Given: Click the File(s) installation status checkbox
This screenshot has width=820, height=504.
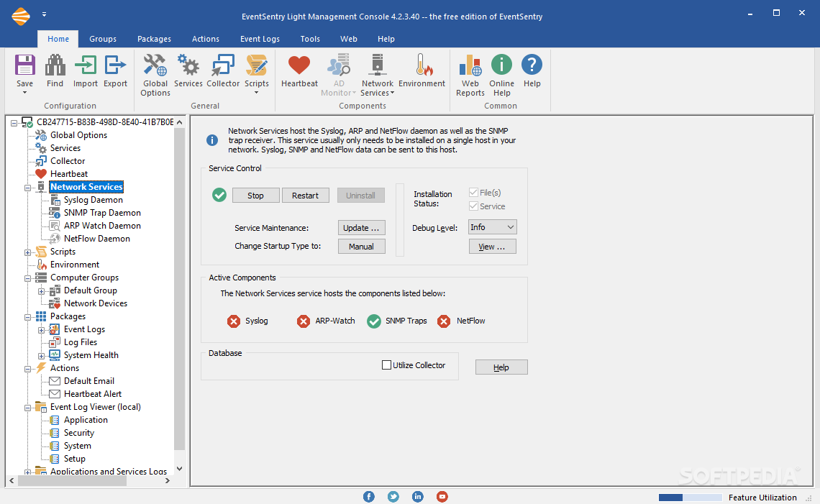Looking at the screenshot, I should click(473, 193).
